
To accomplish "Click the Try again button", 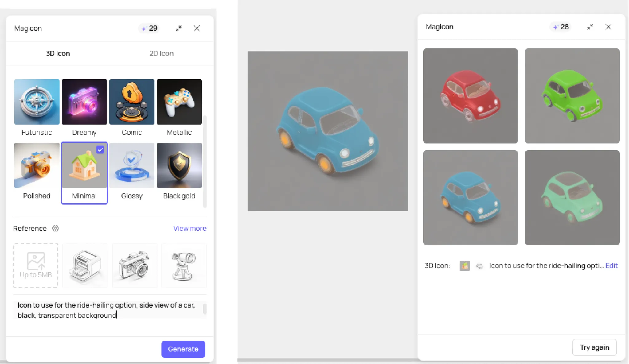I will [594, 347].
